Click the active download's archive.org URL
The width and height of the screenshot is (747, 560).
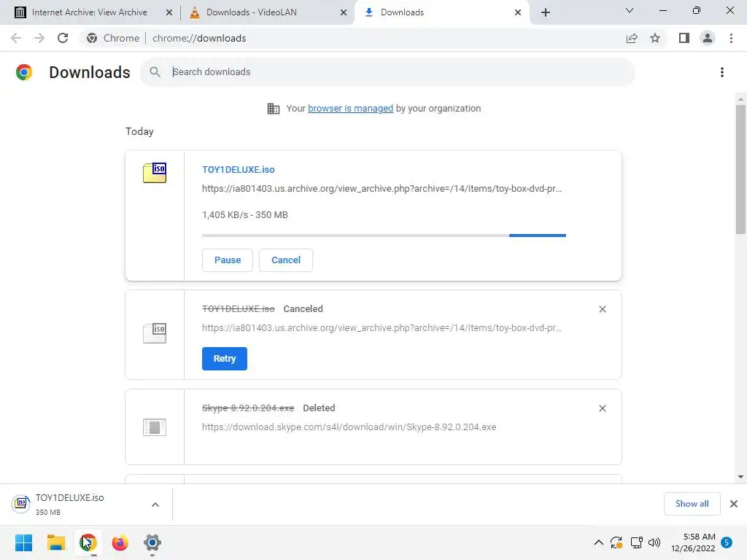(382, 189)
